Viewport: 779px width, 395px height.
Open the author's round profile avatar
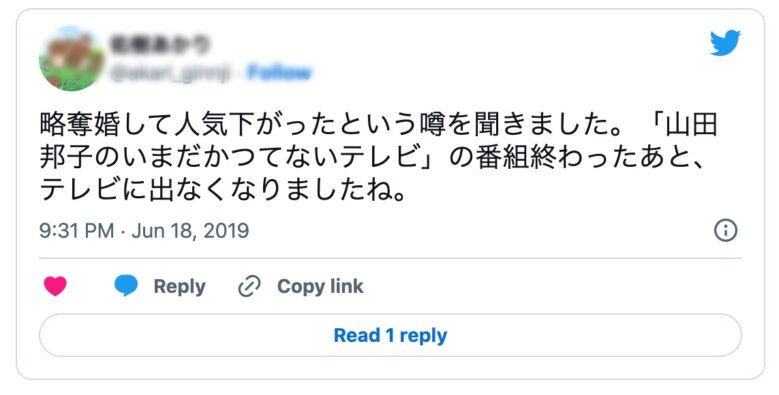tap(72, 59)
